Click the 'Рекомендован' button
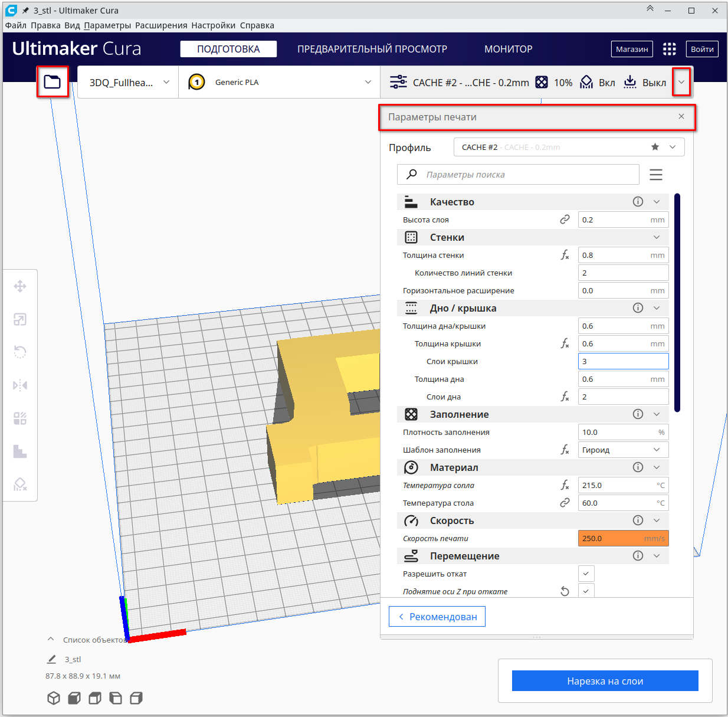Image resolution: width=728 pixels, height=717 pixels. 437,617
